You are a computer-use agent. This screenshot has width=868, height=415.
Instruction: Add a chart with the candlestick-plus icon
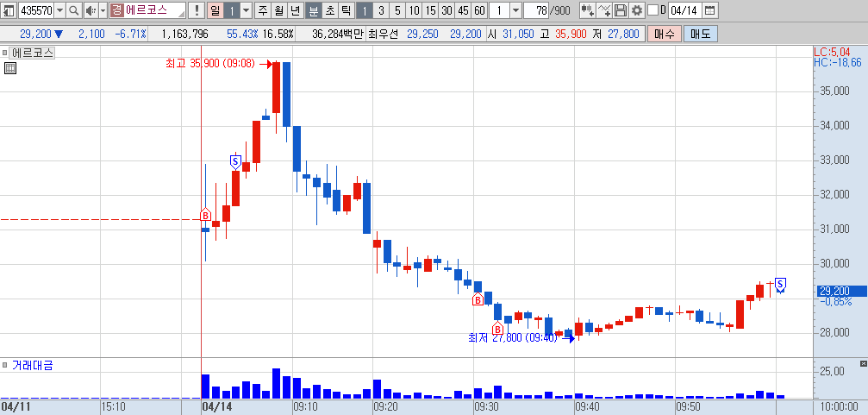[x=587, y=10]
